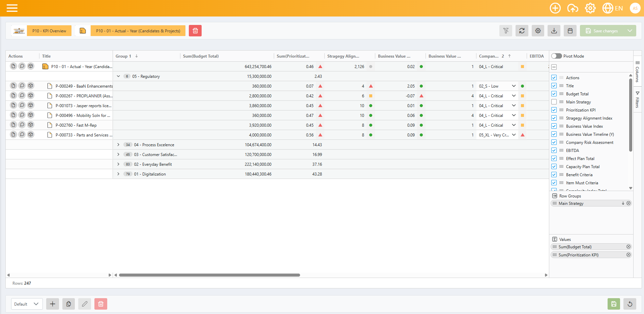Screen dimensions: 644x314
Task: Add a new layout with plus button
Action: point(53,304)
